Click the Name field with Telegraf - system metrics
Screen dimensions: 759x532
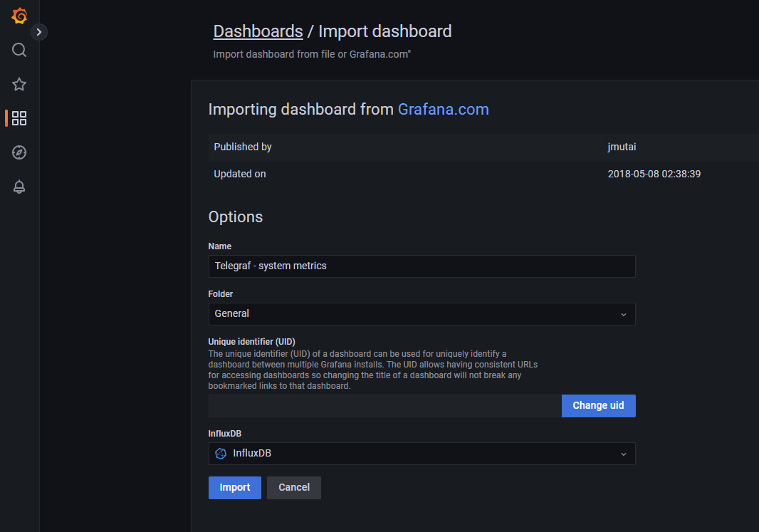(422, 266)
